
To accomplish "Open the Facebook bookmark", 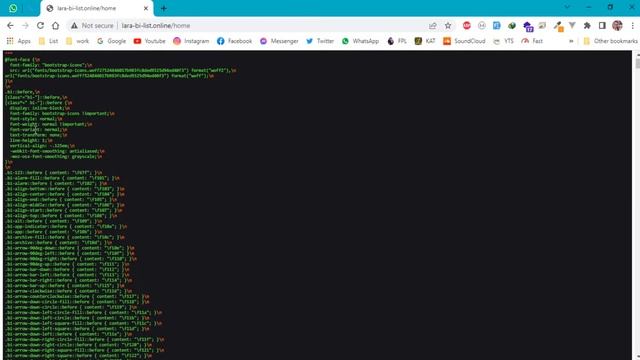I will (x=235, y=41).
